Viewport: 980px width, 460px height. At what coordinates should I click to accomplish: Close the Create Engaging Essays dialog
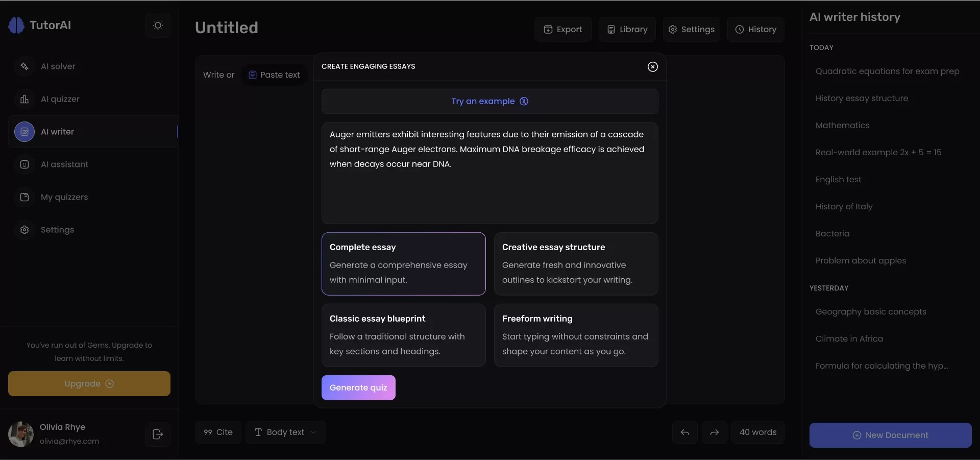click(x=652, y=67)
